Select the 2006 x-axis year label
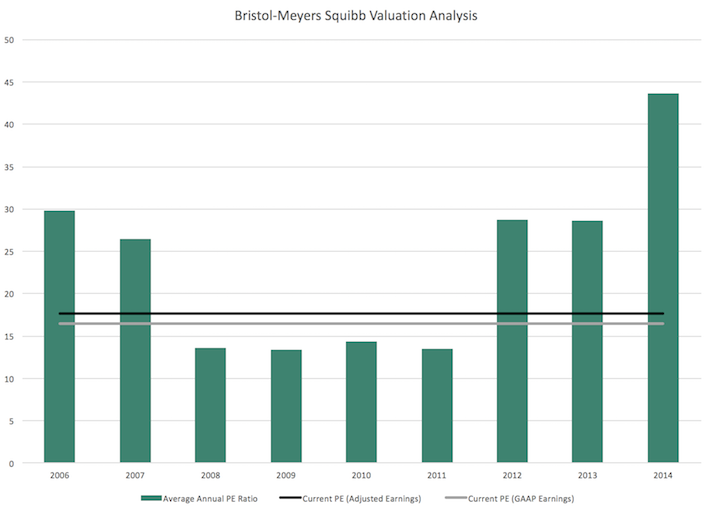The image size is (710, 509). (x=59, y=475)
